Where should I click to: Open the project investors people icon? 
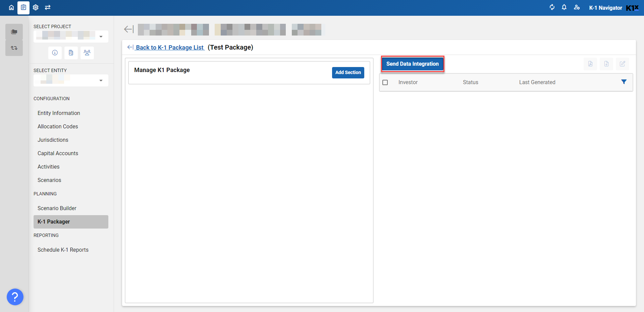(87, 53)
